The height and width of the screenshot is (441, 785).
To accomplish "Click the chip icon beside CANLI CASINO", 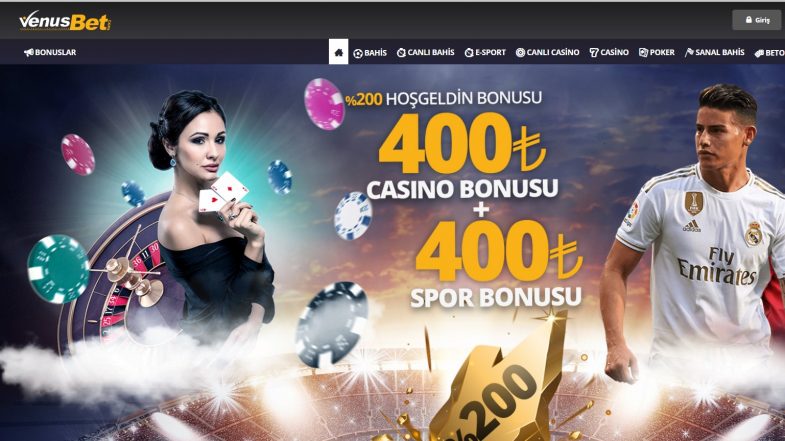I will (x=521, y=53).
